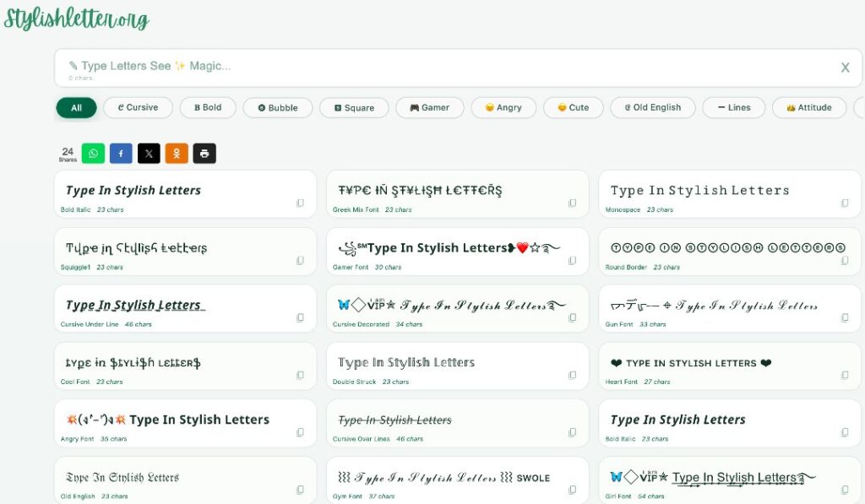
Task: Select the Gym Font SWOLE text
Action: (x=443, y=478)
